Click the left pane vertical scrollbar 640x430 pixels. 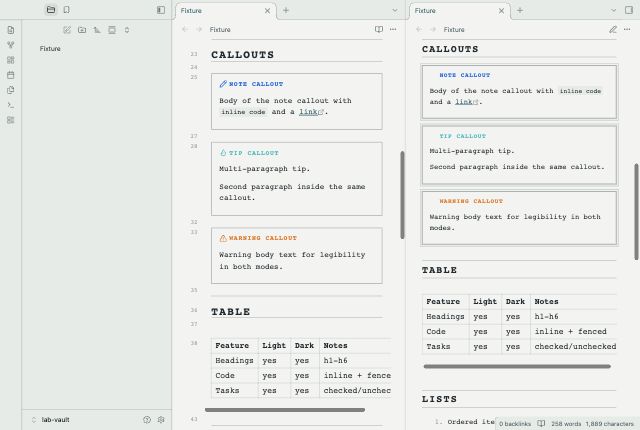pyautogui.click(x=402, y=195)
